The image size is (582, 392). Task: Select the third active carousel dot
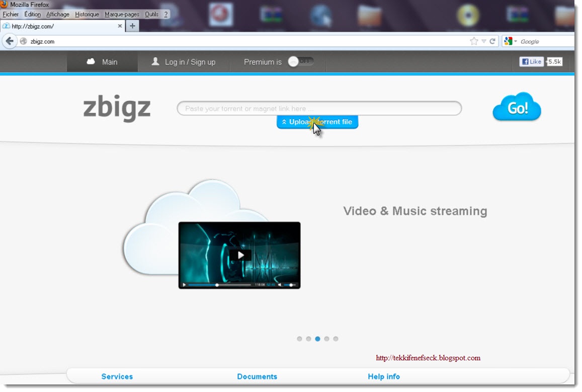(x=318, y=339)
